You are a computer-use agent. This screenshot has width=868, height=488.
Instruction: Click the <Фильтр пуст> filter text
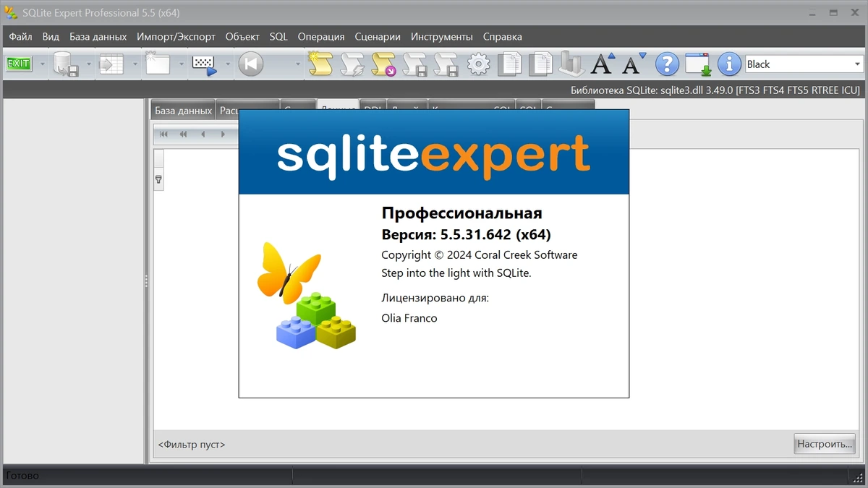(x=192, y=445)
